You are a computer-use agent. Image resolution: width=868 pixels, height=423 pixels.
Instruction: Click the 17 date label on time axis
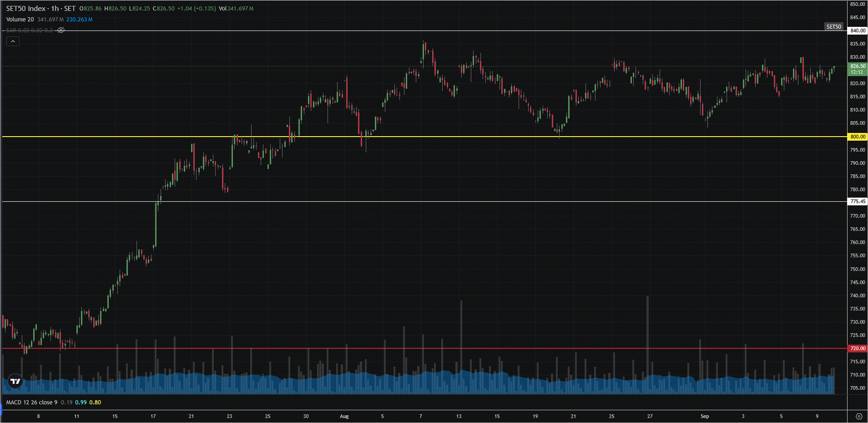(153, 416)
